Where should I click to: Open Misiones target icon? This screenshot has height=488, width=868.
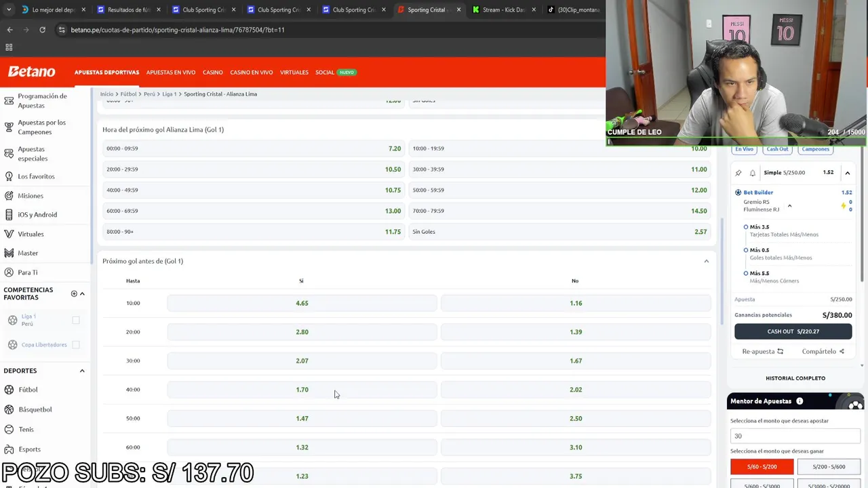coord(9,195)
